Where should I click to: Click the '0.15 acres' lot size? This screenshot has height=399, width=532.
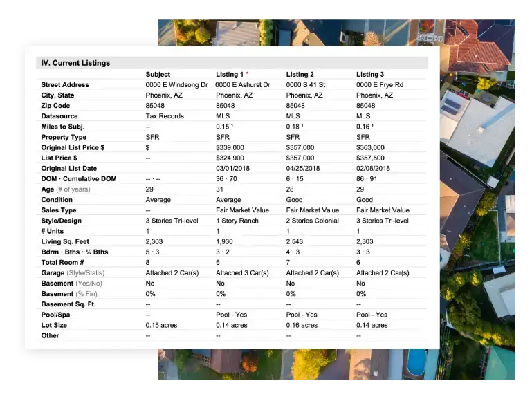[161, 325]
